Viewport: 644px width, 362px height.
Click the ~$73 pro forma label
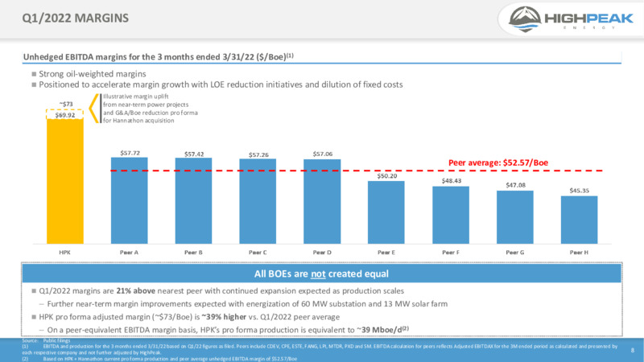coord(66,105)
